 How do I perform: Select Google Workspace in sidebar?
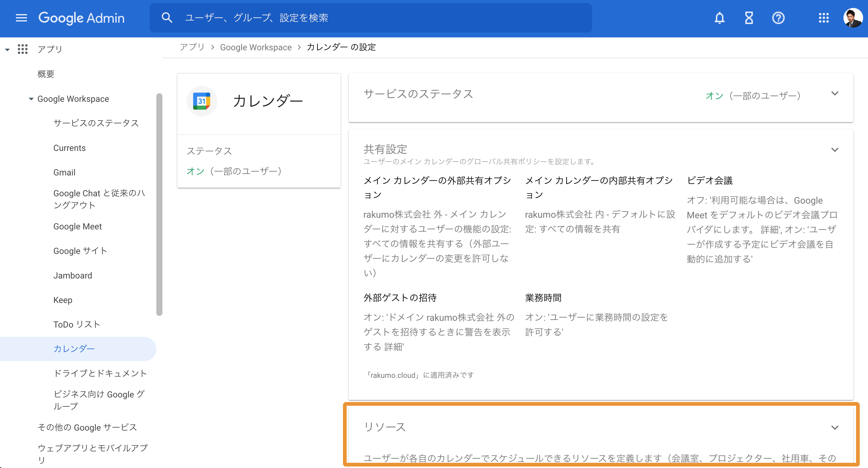click(73, 99)
